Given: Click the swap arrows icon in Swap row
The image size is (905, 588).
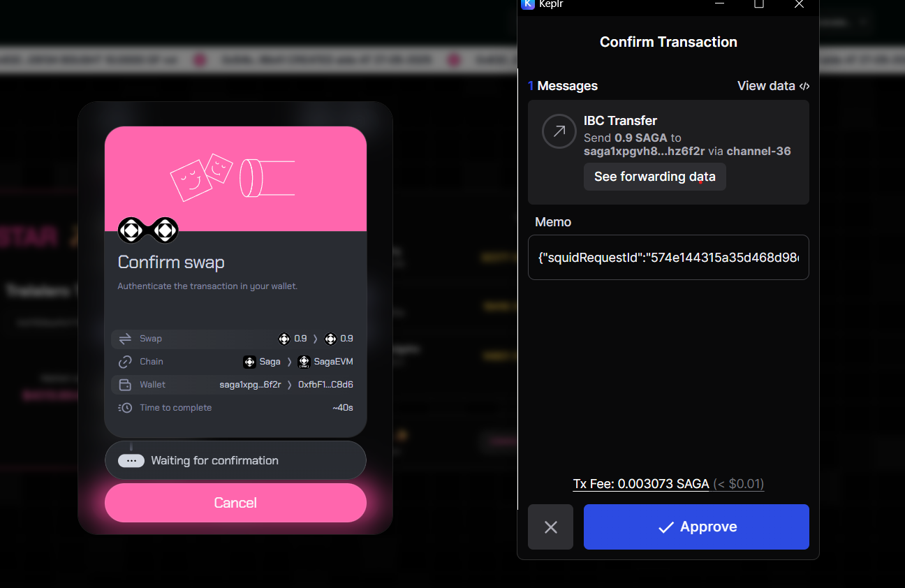Looking at the screenshot, I should coord(125,339).
